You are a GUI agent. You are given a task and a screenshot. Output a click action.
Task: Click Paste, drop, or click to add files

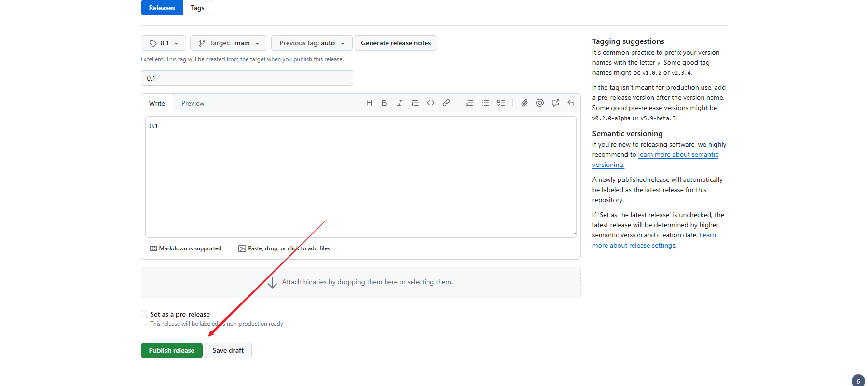pos(284,248)
